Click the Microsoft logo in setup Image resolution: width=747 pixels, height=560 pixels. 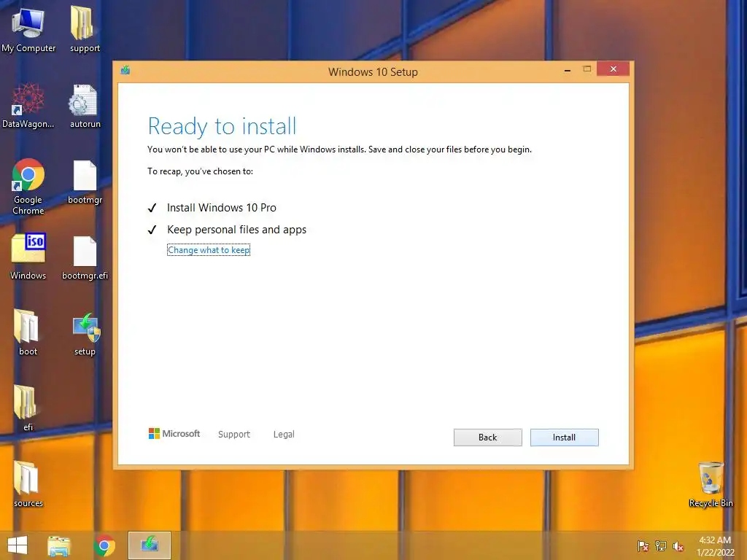pos(174,434)
